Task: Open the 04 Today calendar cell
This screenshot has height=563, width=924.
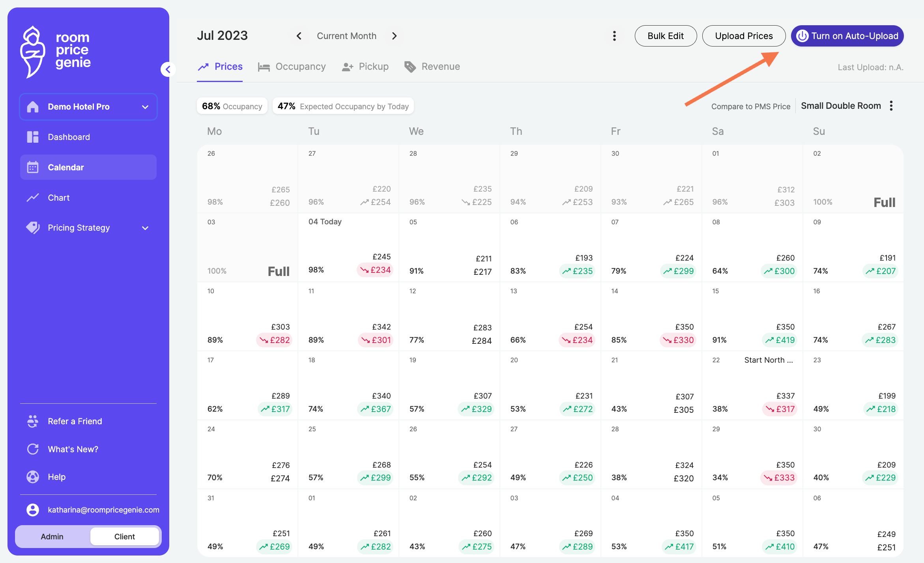Action: pyautogui.click(x=348, y=247)
